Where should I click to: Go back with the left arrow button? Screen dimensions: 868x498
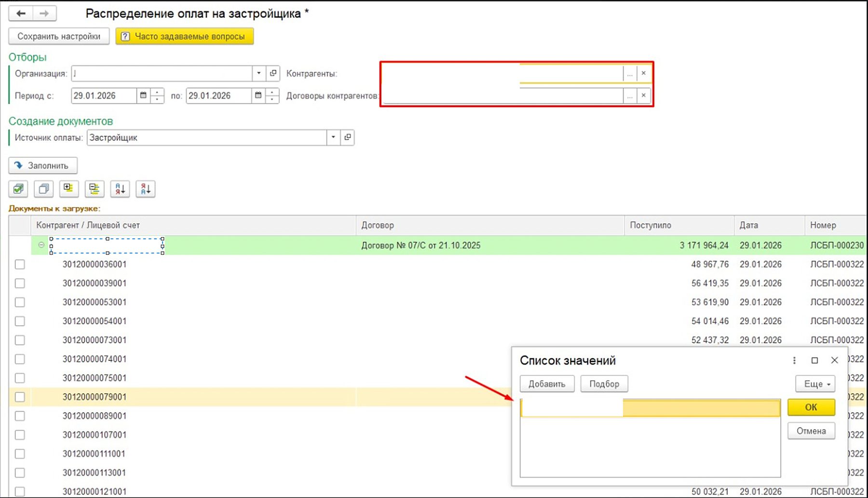(21, 13)
